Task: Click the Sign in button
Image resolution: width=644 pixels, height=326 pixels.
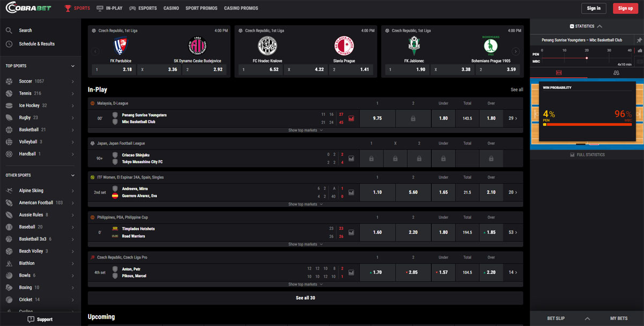Action: (x=594, y=8)
